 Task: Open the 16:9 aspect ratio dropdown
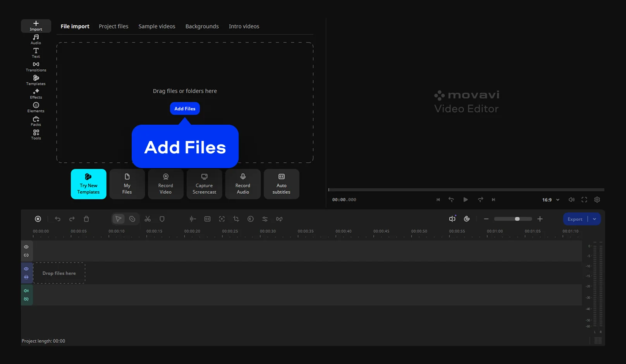click(x=551, y=200)
